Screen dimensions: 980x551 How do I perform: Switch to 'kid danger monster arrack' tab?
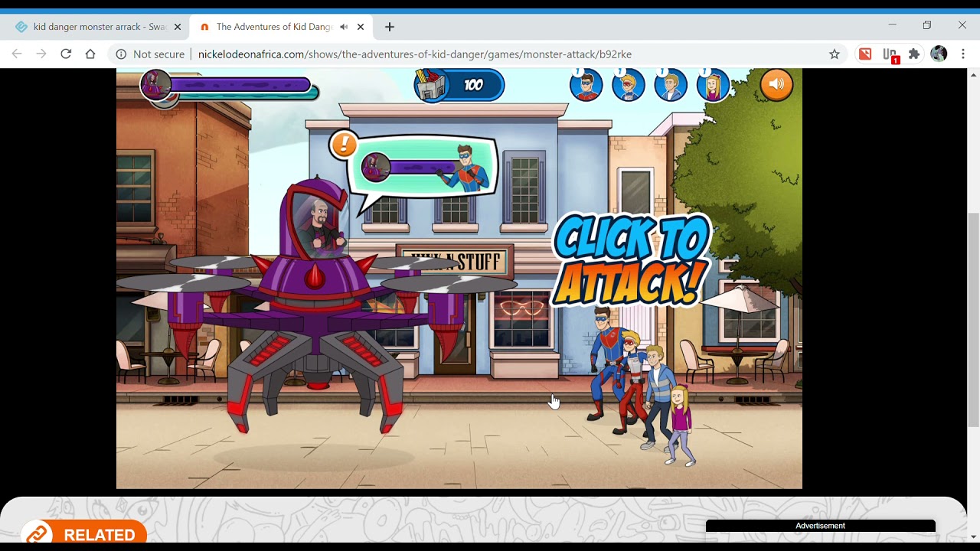100,27
